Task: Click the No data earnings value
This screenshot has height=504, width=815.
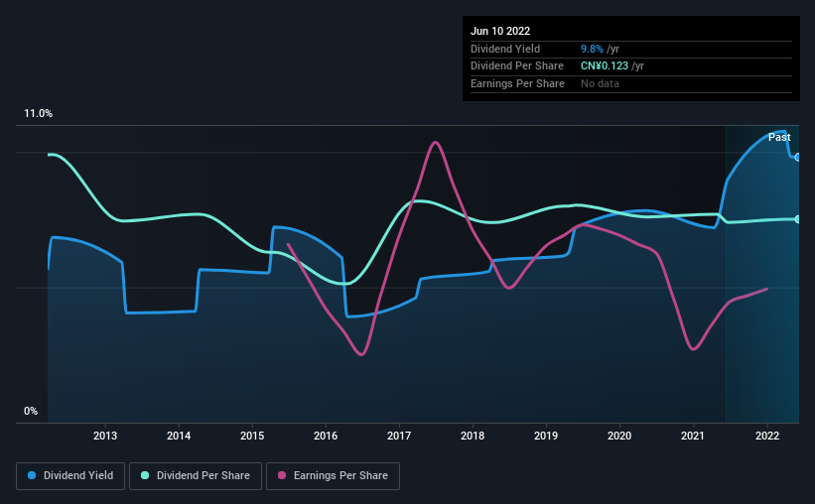Action: (600, 83)
